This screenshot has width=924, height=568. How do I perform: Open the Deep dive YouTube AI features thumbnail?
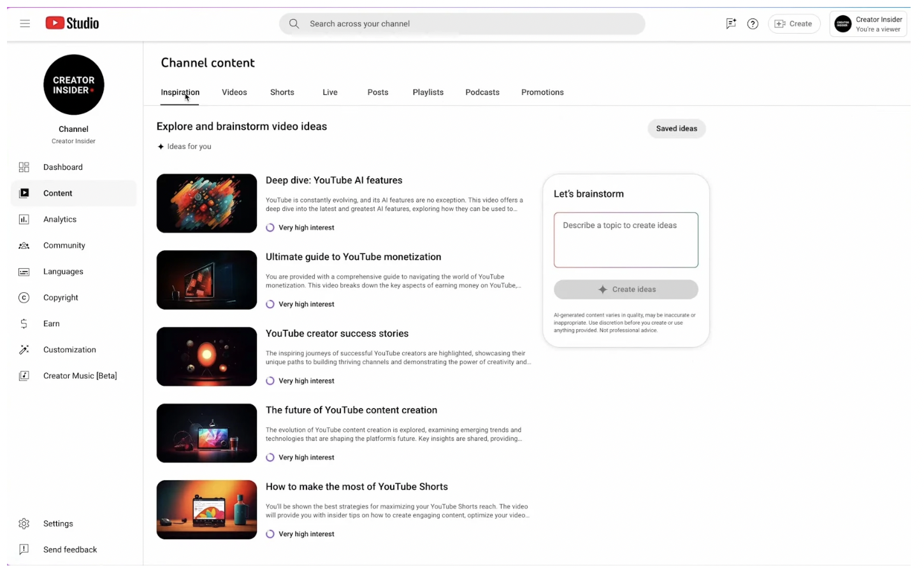206,203
